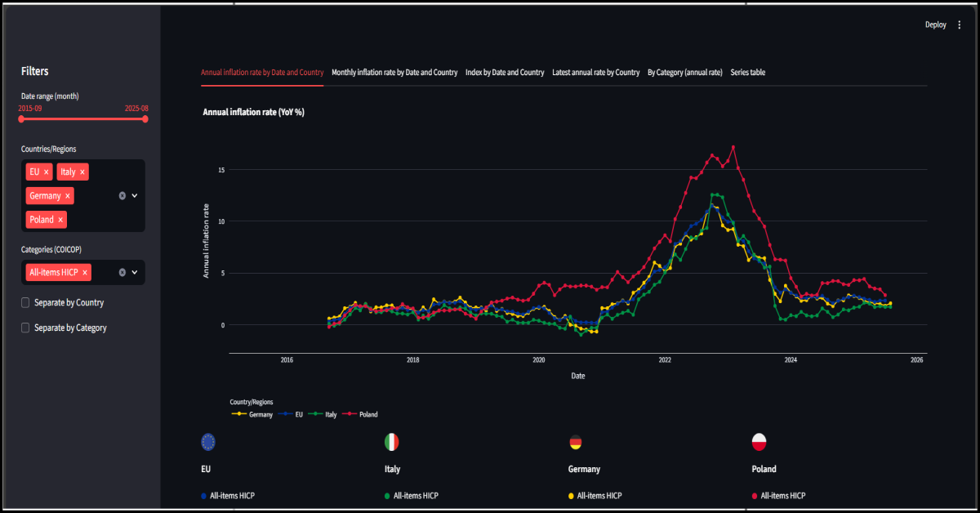Enable Separate by Country checkbox
The width and height of the screenshot is (980, 513).
25,303
